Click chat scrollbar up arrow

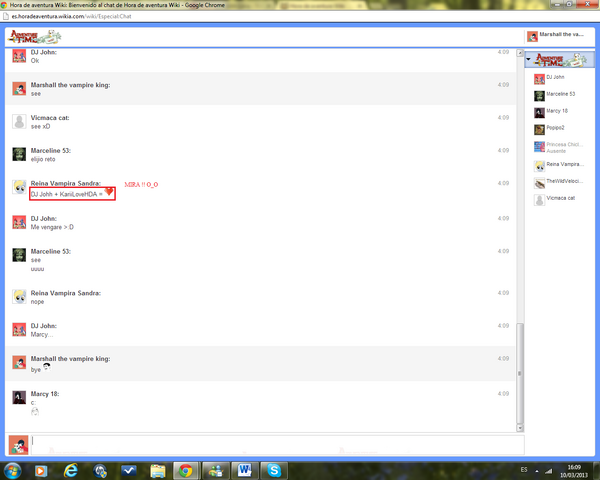click(x=520, y=53)
